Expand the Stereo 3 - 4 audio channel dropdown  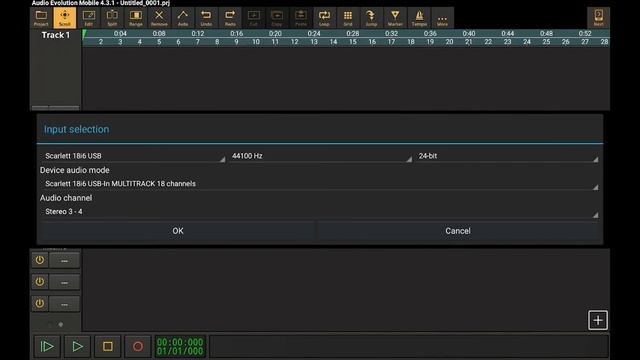tap(320, 211)
